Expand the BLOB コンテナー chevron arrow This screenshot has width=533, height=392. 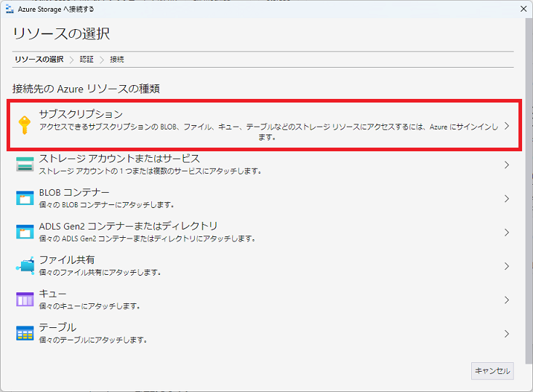point(507,198)
